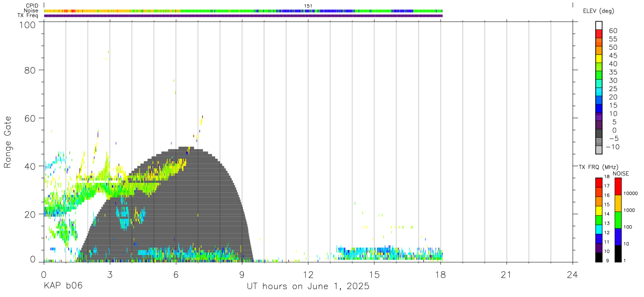Click the 1000 label on the NOISE scale
Image resolution: width=644 pixels, height=297 pixels.
tap(630, 211)
